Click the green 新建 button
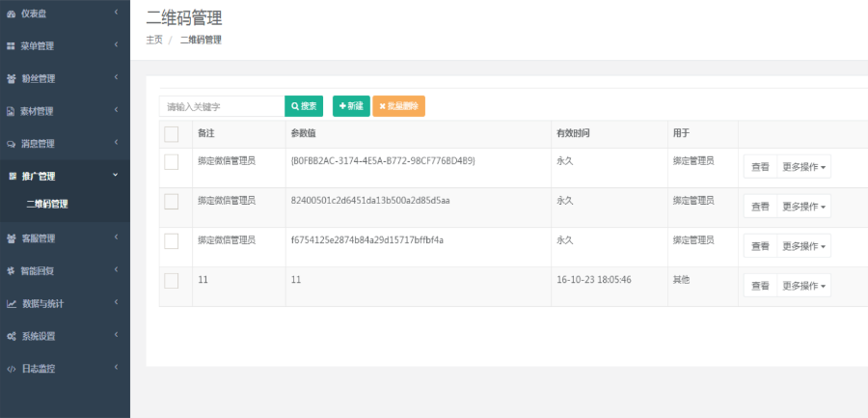Image resolution: width=868 pixels, height=418 pixels. coord(351,106)
